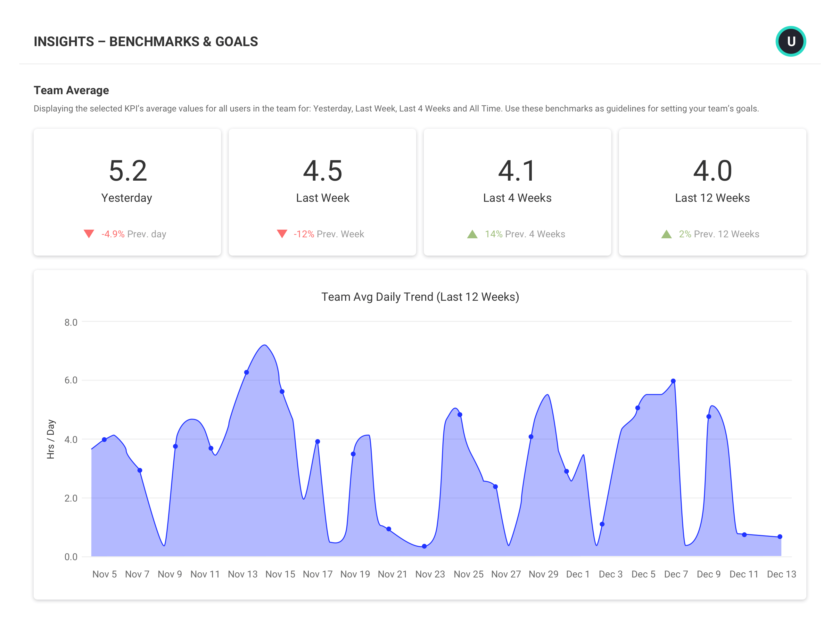Toggle the Last 12 Weeks benchmark card
Screen dimensions: 840x638
712,192
